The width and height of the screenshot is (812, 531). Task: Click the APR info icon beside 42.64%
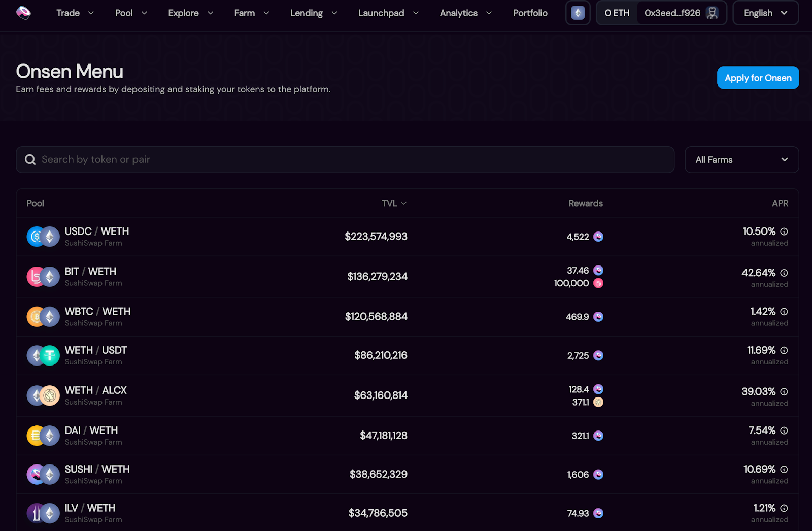pyautogui.click(x=784, y=273)
